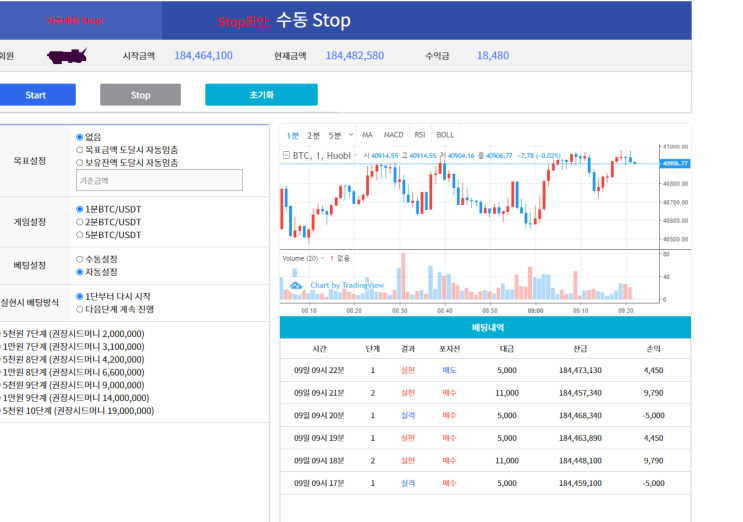The width and height of the screenshot is (743, 522).
Task: Click the 기준금액 input field
Action: pyautogui.click(x=159, y=180)
